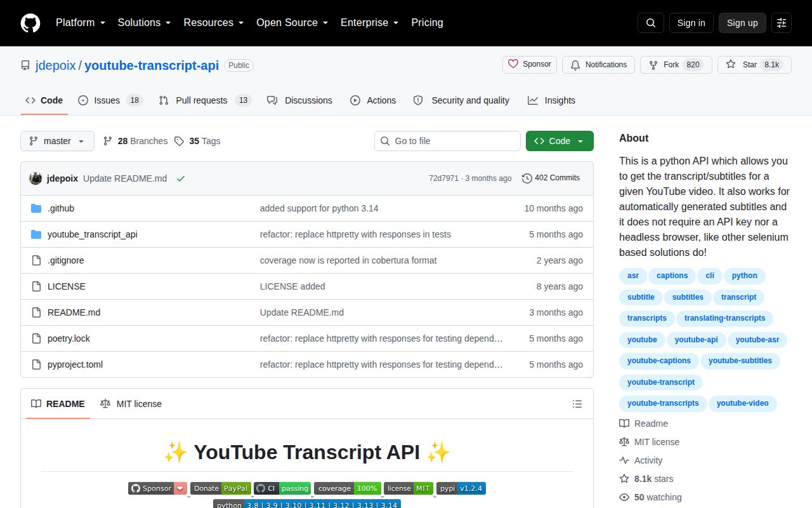This screenshot has width=812, height=508.
Task: View the 35 Tags link
Action: pyautogui.click(x=197, y=141)
